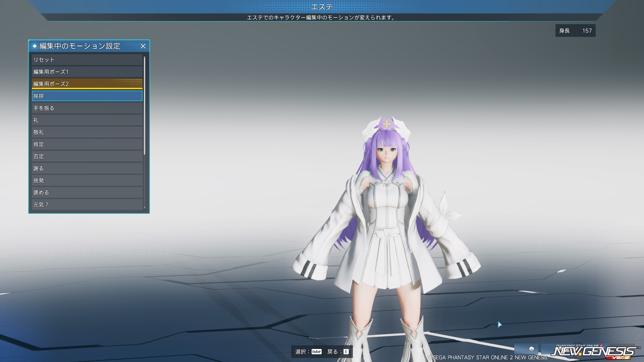Pick the 挑発 taunt motion
Screen dimensions: 644x362
87,180
